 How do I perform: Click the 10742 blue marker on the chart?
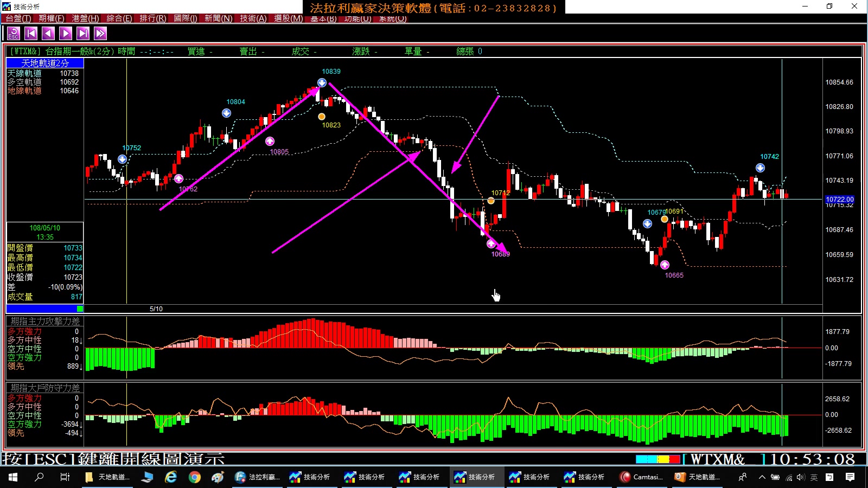click(760, 168)
